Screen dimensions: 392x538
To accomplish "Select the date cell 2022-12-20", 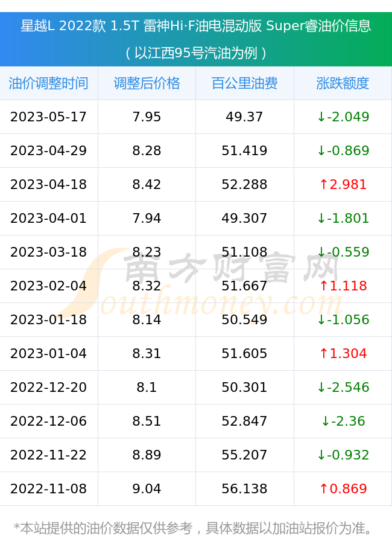I will pos(49,388).
